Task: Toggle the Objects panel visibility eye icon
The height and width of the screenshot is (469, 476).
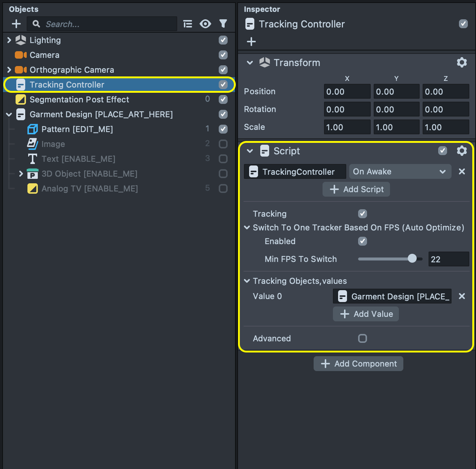Action: point(205,24)
